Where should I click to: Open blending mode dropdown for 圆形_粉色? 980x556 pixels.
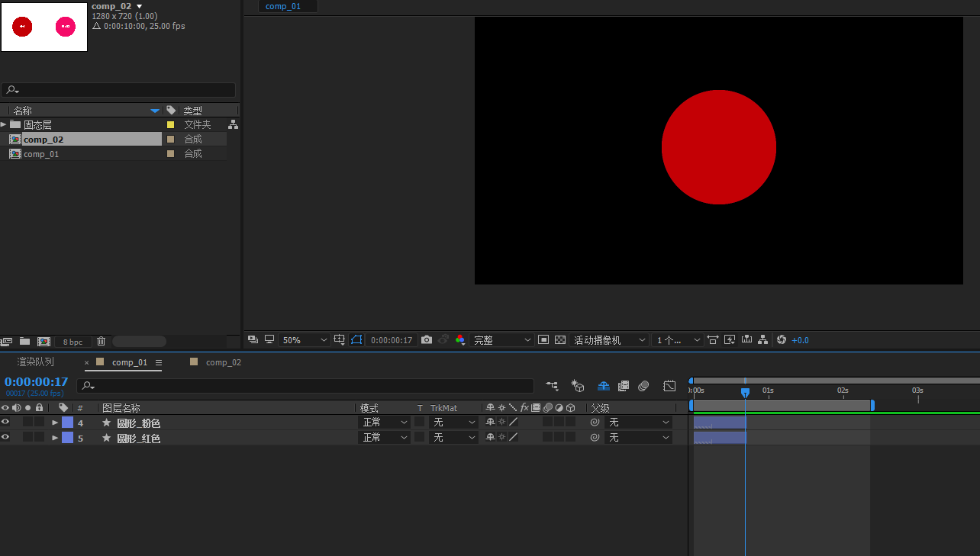point(385,422)
